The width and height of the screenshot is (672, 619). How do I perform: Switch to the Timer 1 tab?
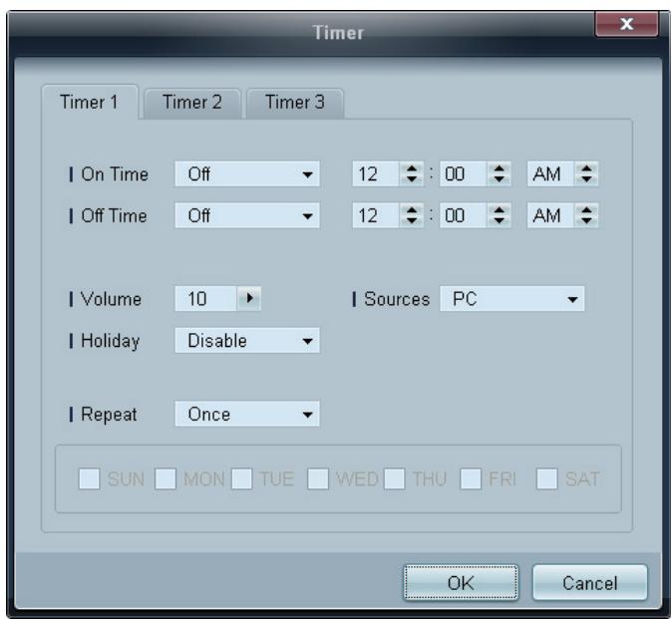(90, 102)
